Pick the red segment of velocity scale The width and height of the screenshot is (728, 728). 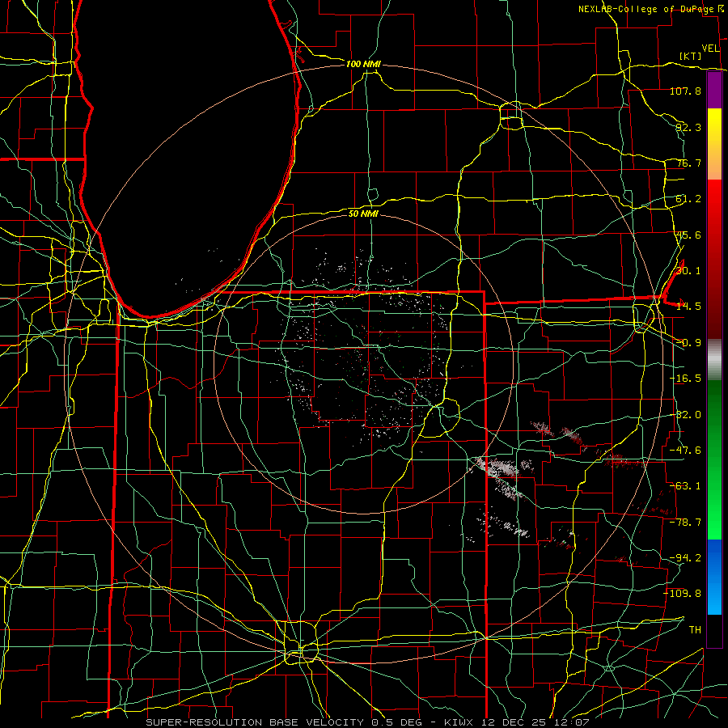pyautogui.click(x=714, y=259)
